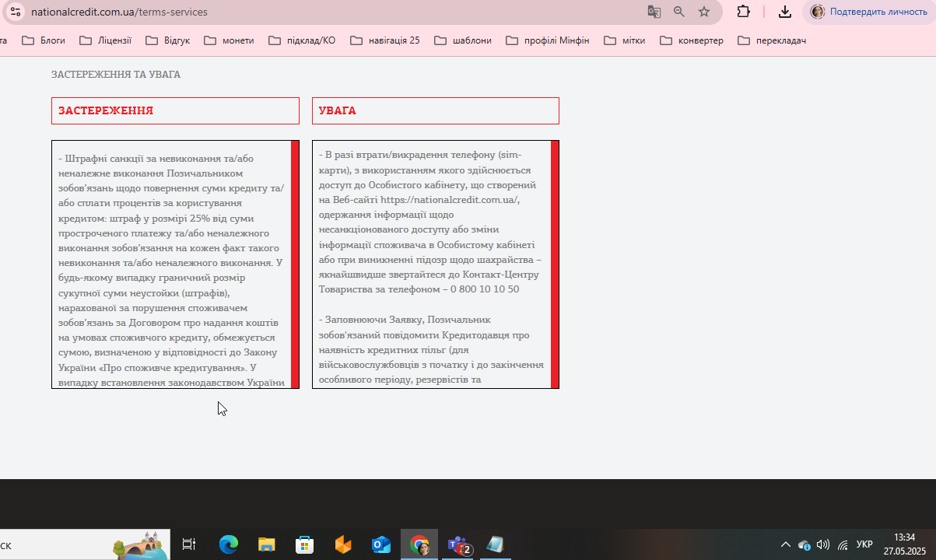Viewport: 936px width, 560px height.
Task: Open the orange Sublime Text taskbar icon
Action: [x=343, y=545]
